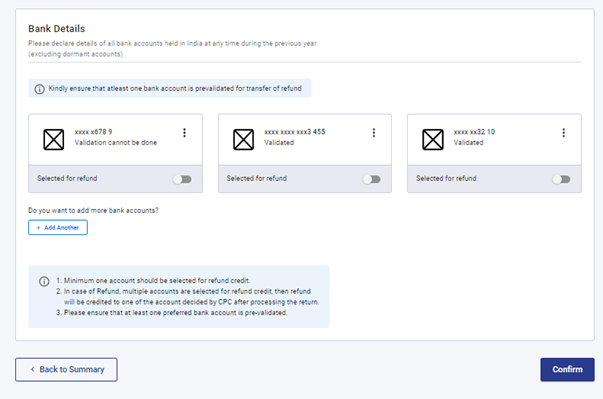The width and height of the screenshot is (603, 399).
Task: Confirm the bank details
Action: click(567, 369)
